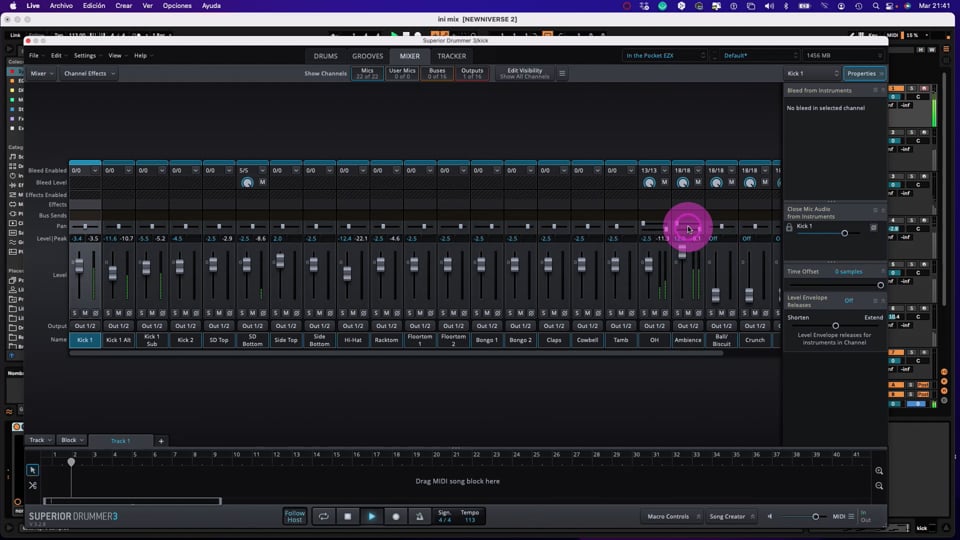Click the Kick 1 close mic audio slider handle
960x540 pixels.
point(844,233)
